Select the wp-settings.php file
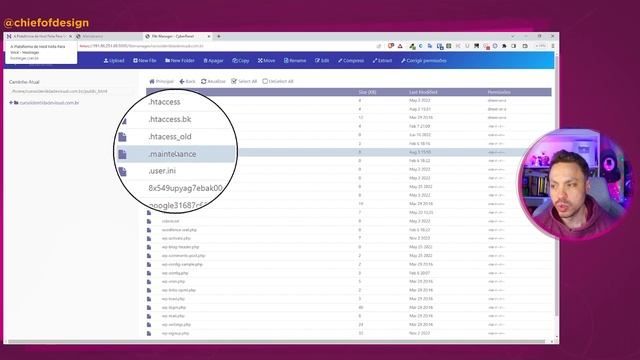The height and width of the screenshot is (360, 640). point(176,324)
